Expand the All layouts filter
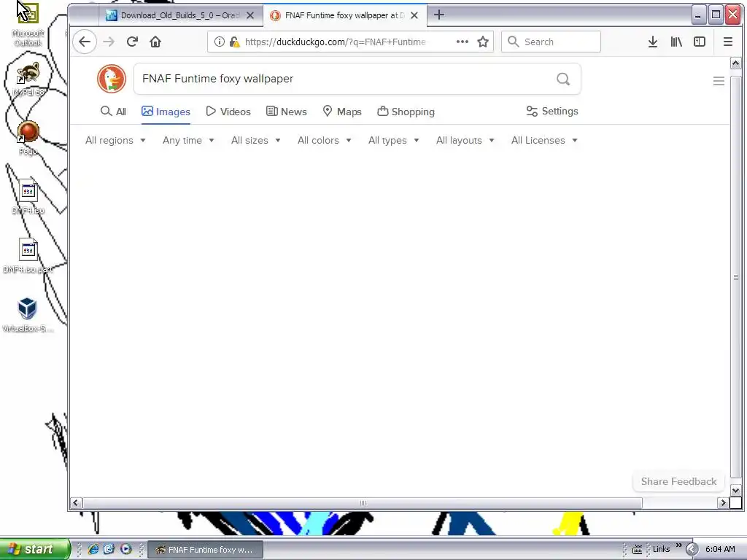 click(x=465, y=141)
